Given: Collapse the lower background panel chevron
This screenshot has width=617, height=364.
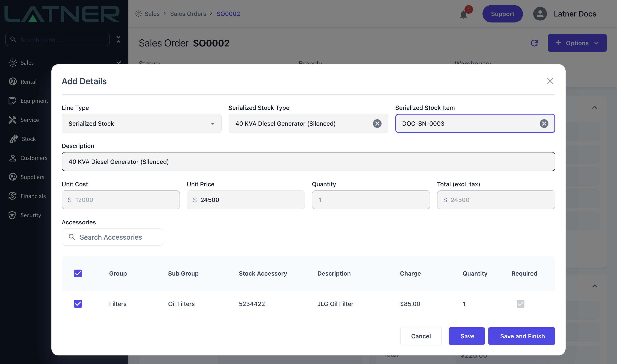Looking at the screenshot, I should coord(595,286).
